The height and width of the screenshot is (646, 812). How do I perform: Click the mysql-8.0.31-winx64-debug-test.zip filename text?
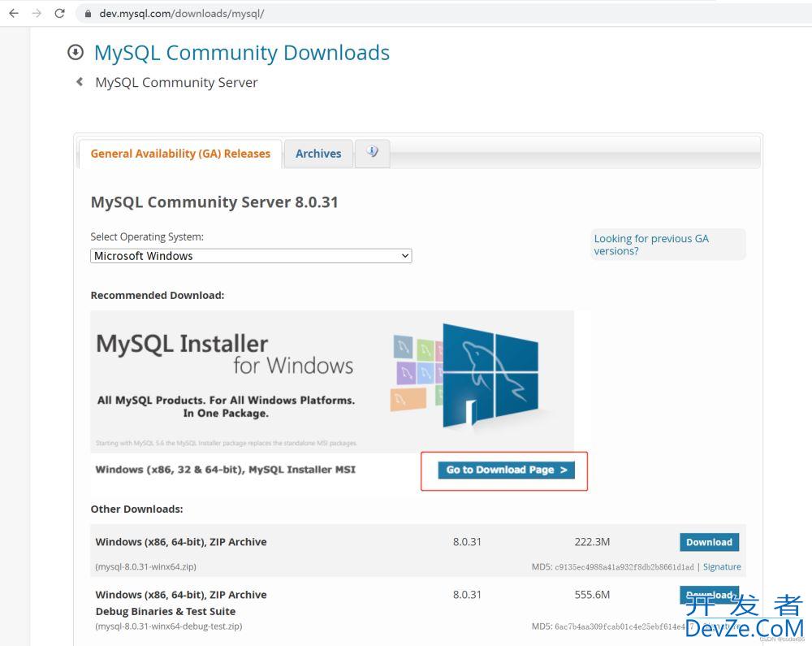tap(169, 626)
